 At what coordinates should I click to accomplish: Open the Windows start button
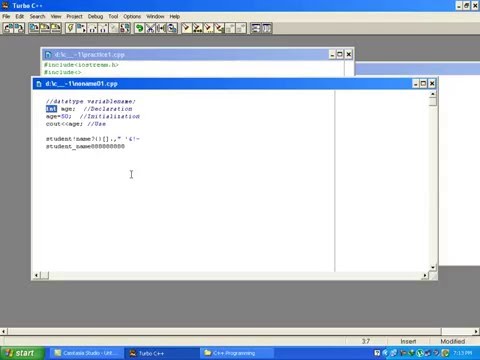coord(22,353)
